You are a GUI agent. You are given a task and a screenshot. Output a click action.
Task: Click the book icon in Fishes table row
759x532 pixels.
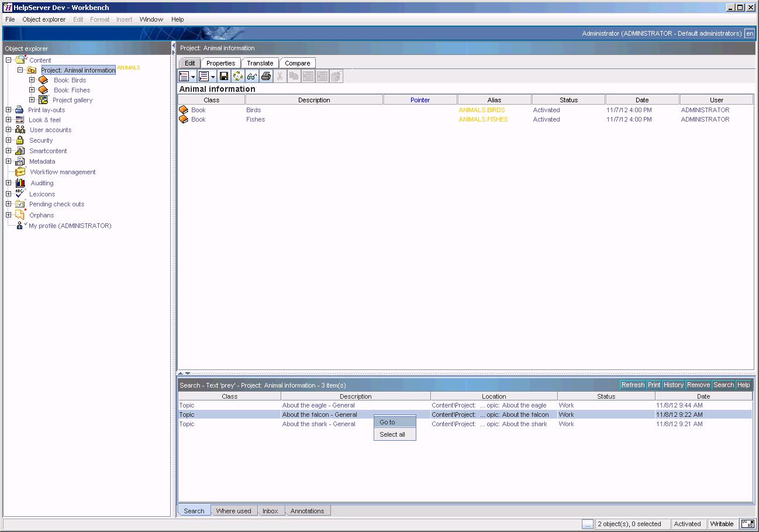184,119
